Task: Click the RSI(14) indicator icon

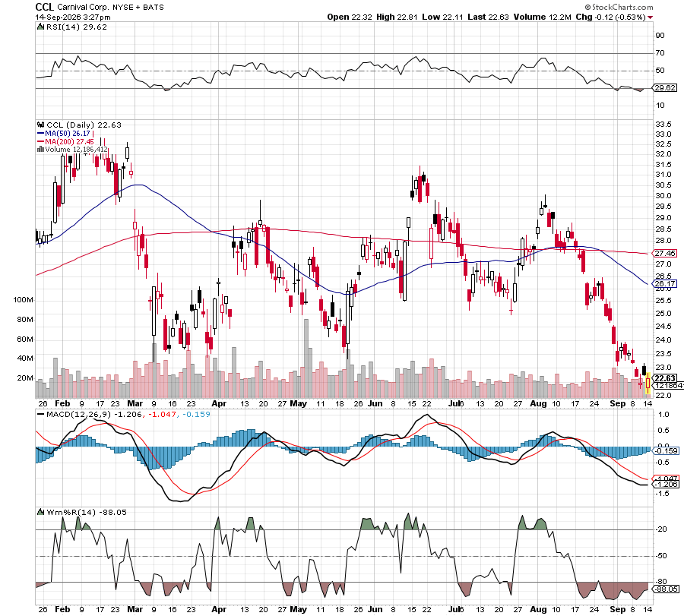Action: [x=40, y=27]
